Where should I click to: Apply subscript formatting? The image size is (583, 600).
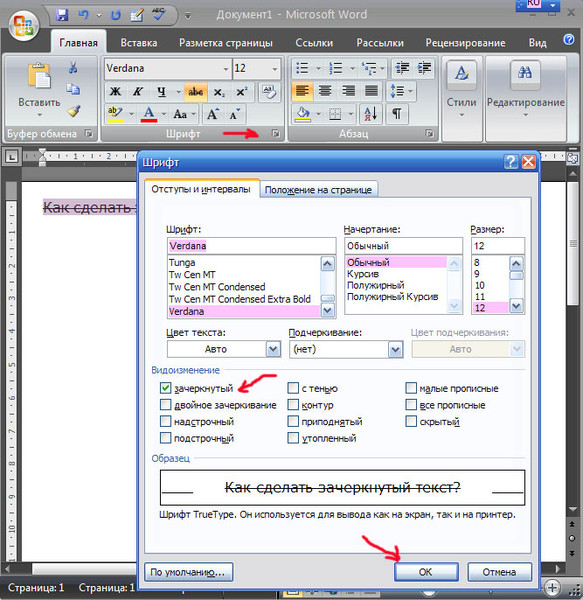click(x=219, y=92)
